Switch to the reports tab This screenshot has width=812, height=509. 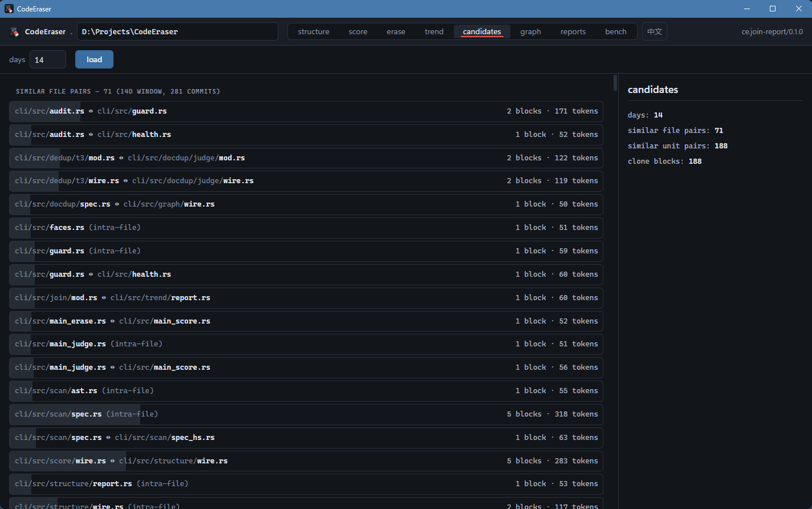[x=573, y=31]
